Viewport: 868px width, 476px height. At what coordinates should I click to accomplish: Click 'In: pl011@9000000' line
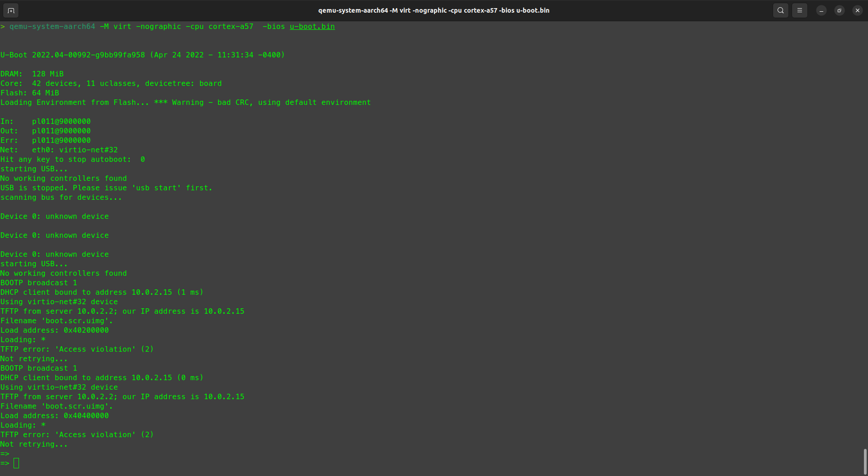tap(46, 122)
